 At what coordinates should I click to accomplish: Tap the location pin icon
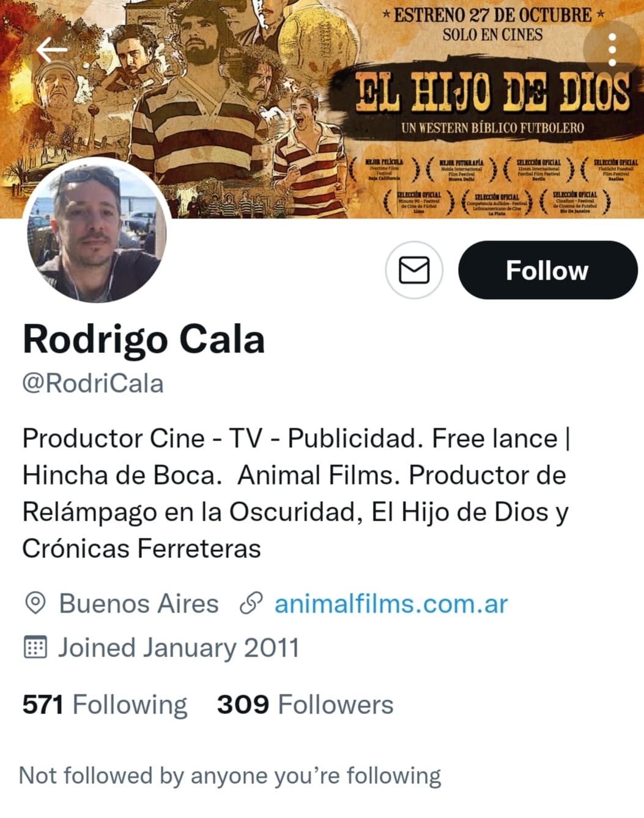tap(35, 603)
